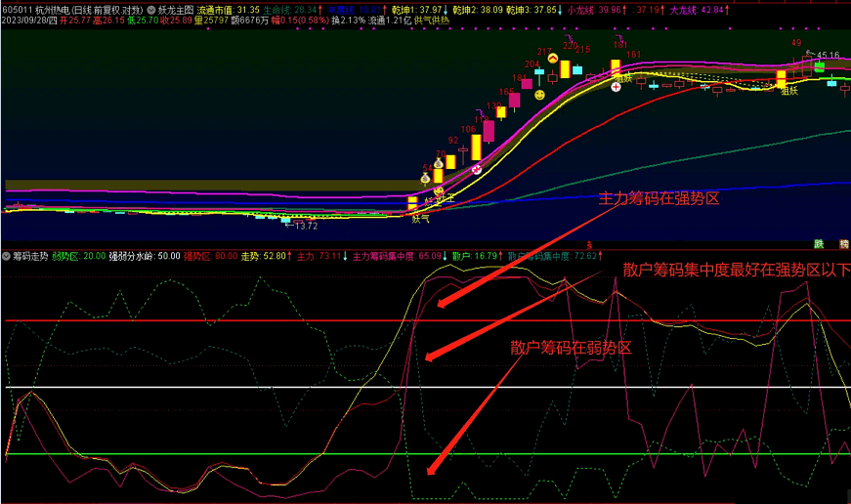
Task: Click the smiley icon above 妖王 label
Action: 439,191
